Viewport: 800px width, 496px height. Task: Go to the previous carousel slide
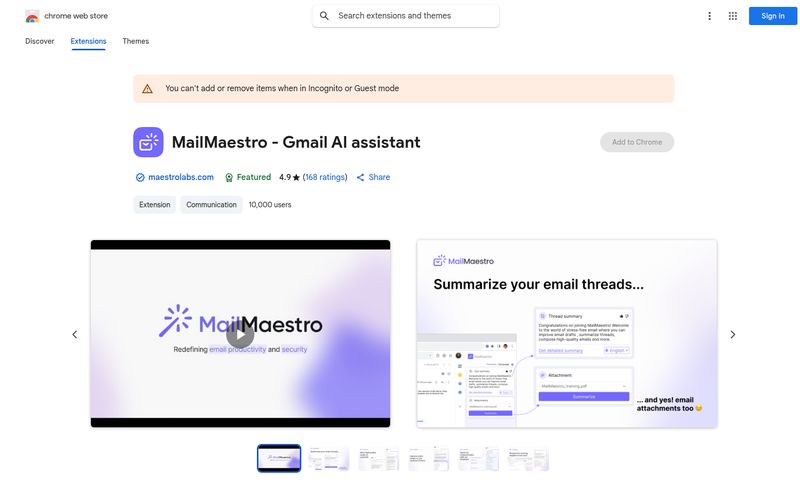(74, 335)
